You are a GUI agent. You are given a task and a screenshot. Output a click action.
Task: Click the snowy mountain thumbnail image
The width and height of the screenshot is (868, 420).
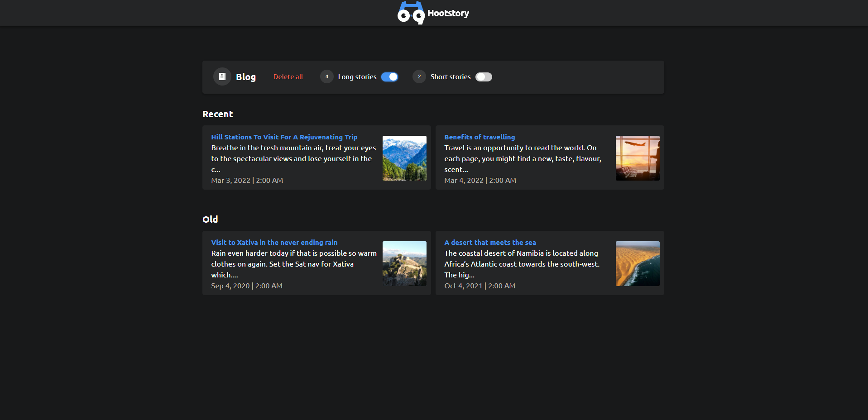[x=404, y=158]
